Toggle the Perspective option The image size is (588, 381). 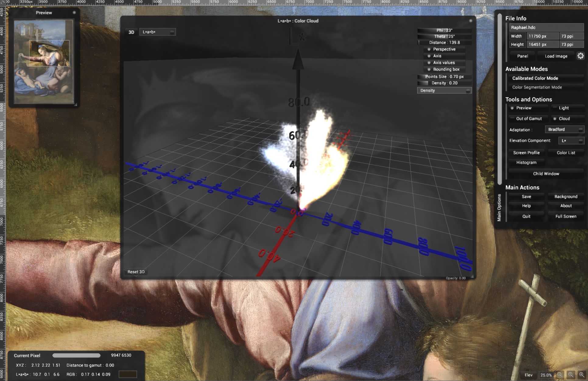[444, 49]
